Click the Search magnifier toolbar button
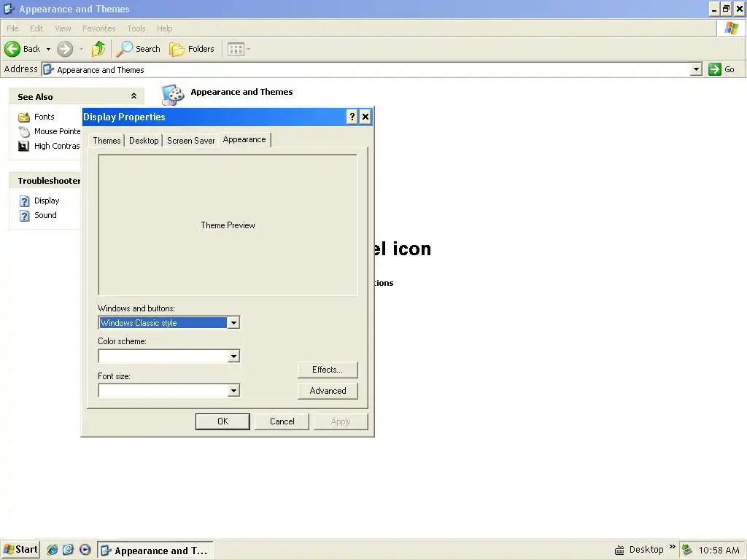Image resolution: width=747 pixels, height=560 pixels. [138, 49]
